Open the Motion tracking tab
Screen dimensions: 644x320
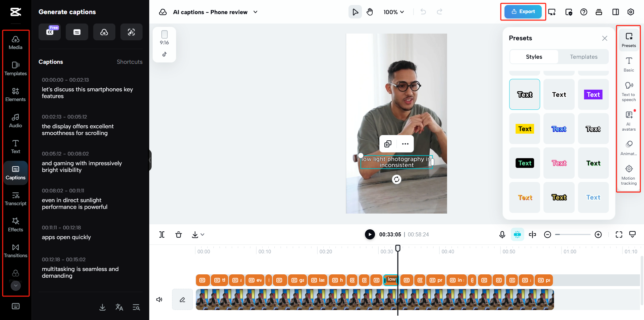(x=629, y=175)
